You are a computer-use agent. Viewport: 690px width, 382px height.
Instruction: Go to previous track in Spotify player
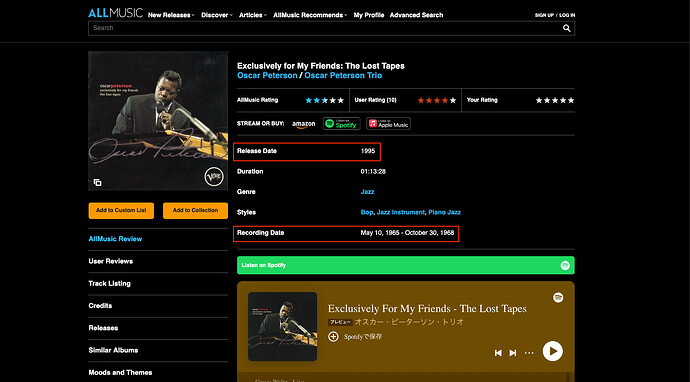[x=498, y=353]
